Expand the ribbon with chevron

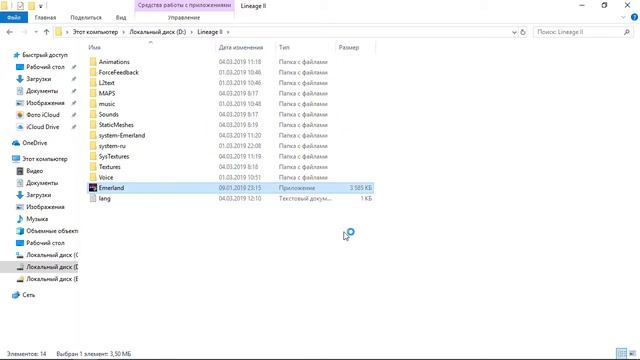pos(623,17)
